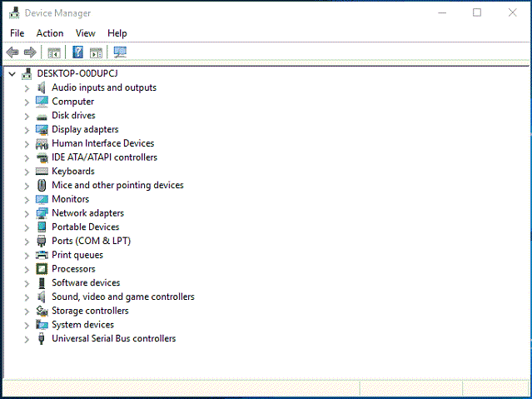
Task: Click the Show/Hide Console Tree icon
Action: 54,52
